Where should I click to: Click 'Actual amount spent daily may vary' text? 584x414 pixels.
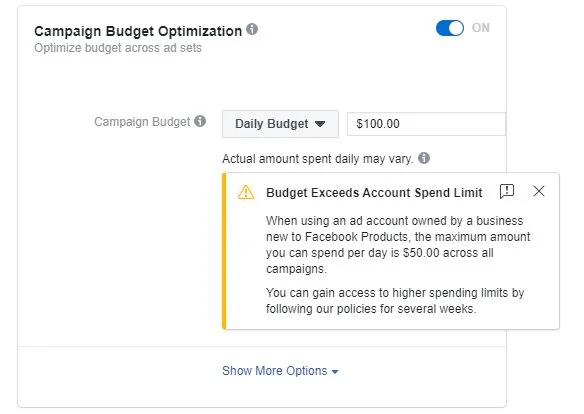(x=318, y=159)
